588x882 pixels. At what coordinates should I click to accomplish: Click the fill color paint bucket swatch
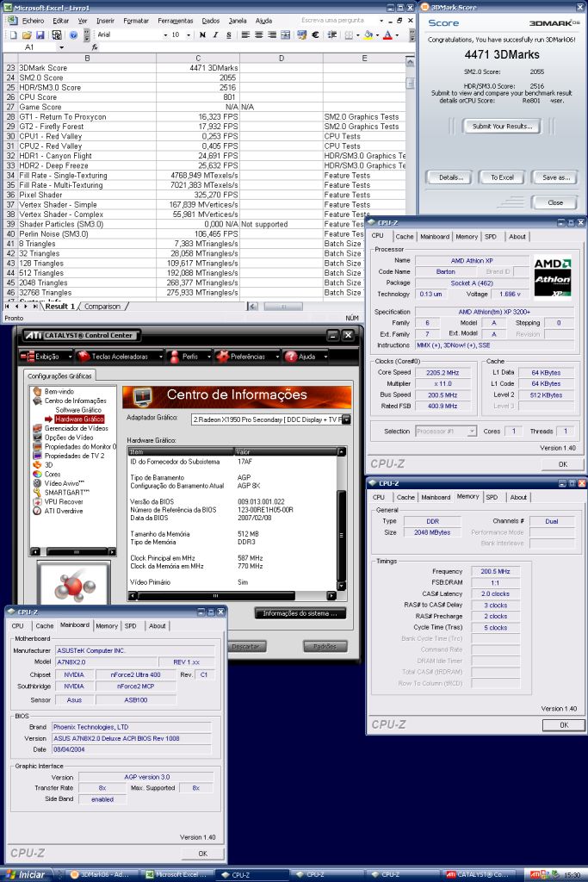point(368,34)
